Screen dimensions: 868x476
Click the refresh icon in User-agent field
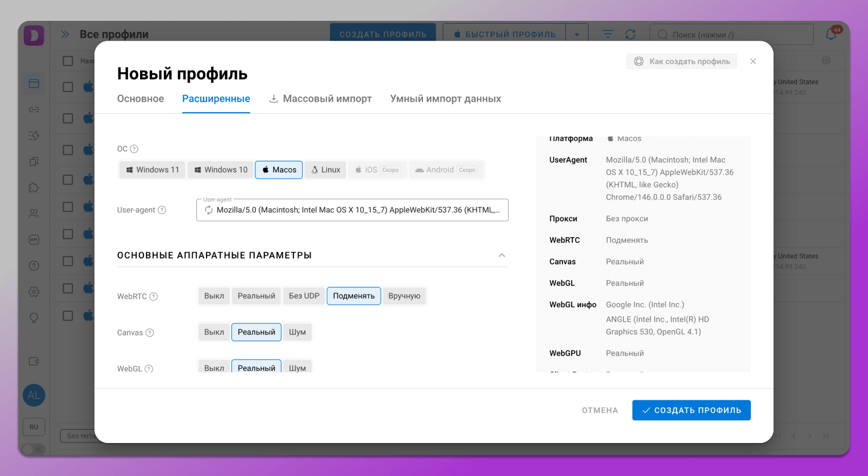click(208, 210)
